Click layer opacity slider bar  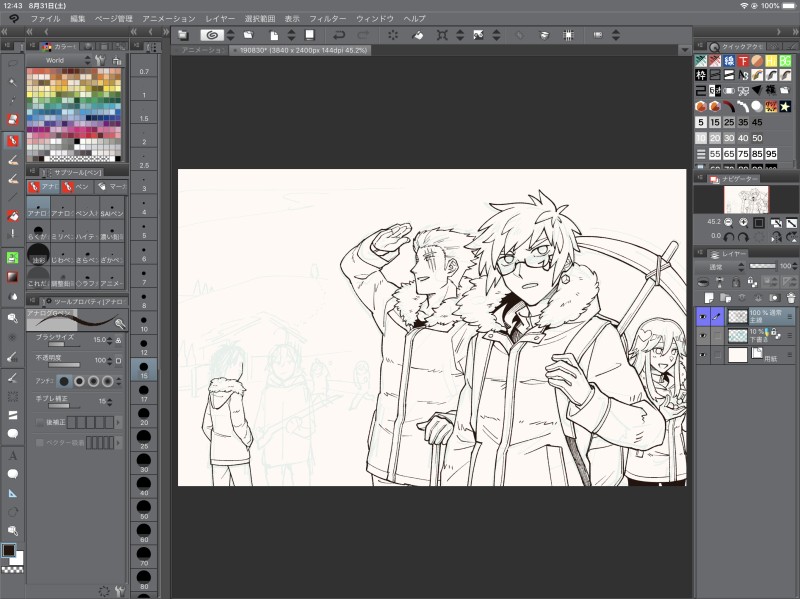762,266
